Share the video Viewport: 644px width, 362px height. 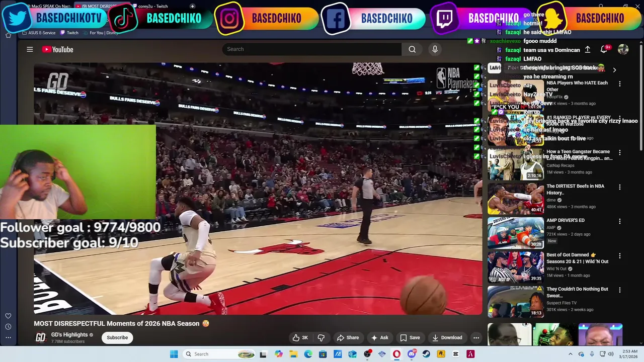tap(348, 338)
